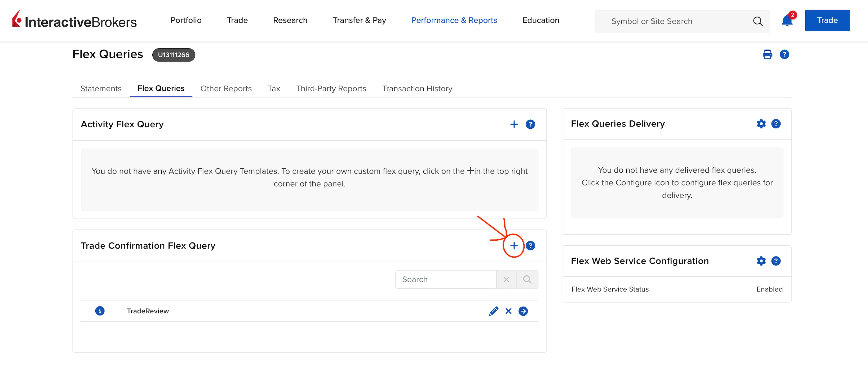Add a new Trade Confirmation Flex Query
The height and width of the screenshot is (373, 868).
pos(513,245)
